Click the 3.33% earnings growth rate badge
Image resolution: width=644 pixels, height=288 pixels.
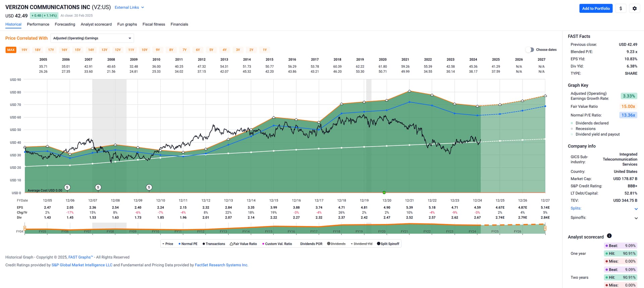(x=629, y=96)
